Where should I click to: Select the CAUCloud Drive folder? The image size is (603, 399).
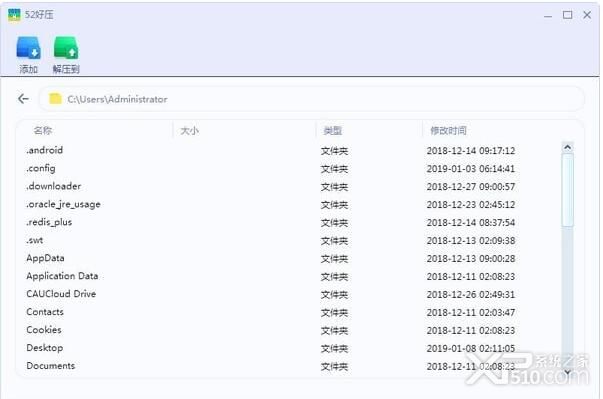tap(61, 294)
